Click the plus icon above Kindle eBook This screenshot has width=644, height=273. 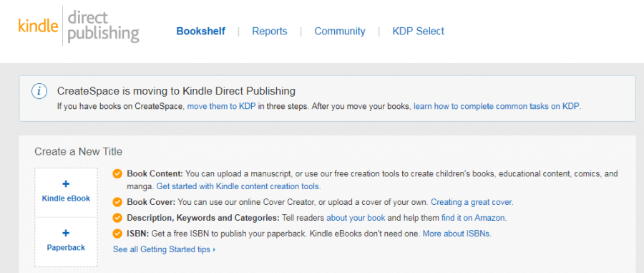click(x=66, y=183)
